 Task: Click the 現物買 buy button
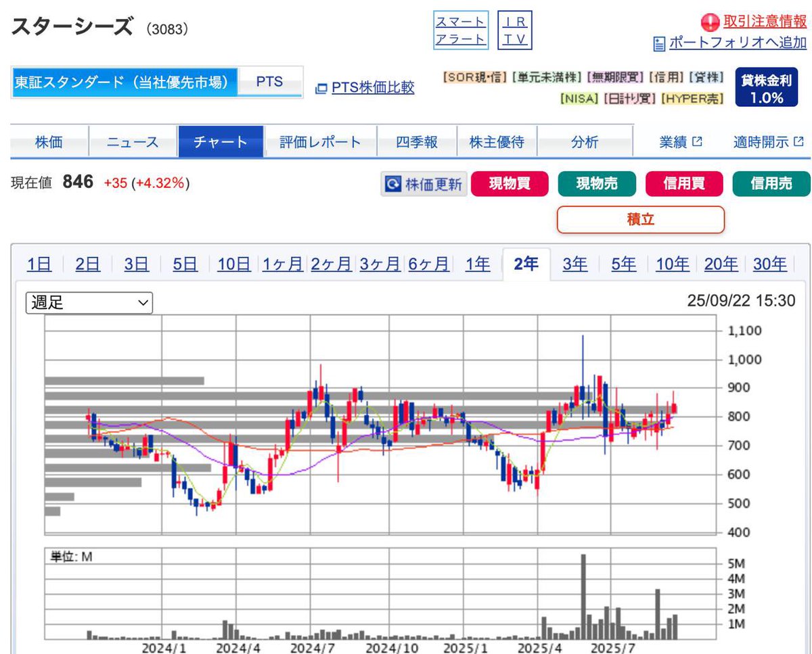pos(510,183)
